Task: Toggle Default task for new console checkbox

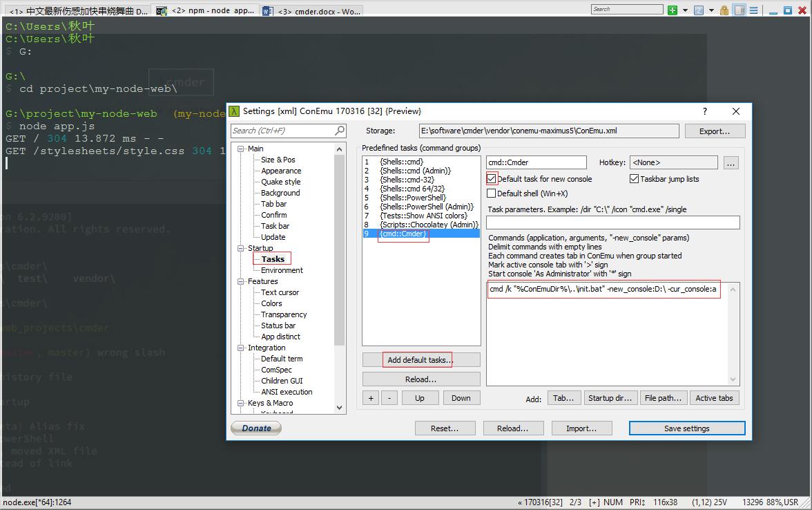Action: click(x=492, y=179)
